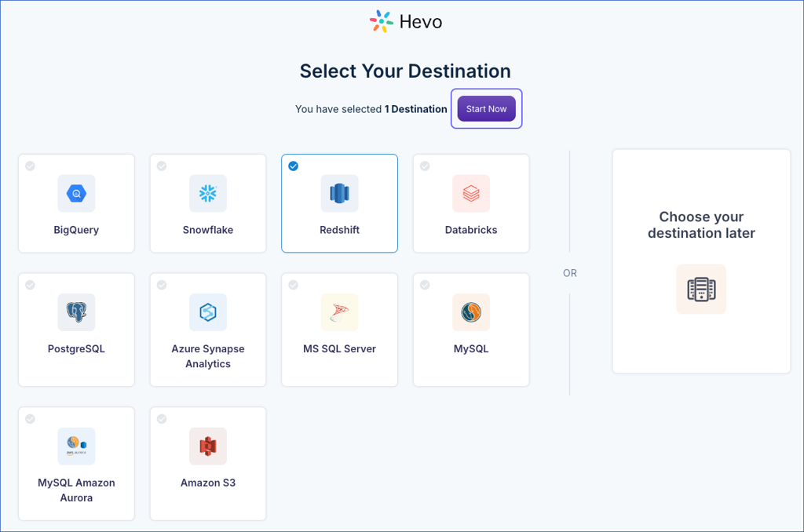Select the Azure Synapse Analytics label
This screenshot has width=804, height=532.
point(207,356)
